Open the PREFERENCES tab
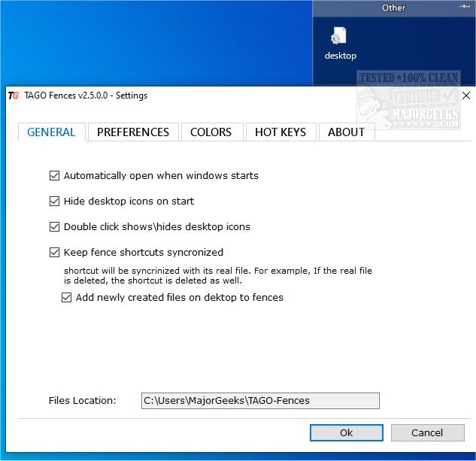Viewport: 476px width, 461px height. coord(133,132)
